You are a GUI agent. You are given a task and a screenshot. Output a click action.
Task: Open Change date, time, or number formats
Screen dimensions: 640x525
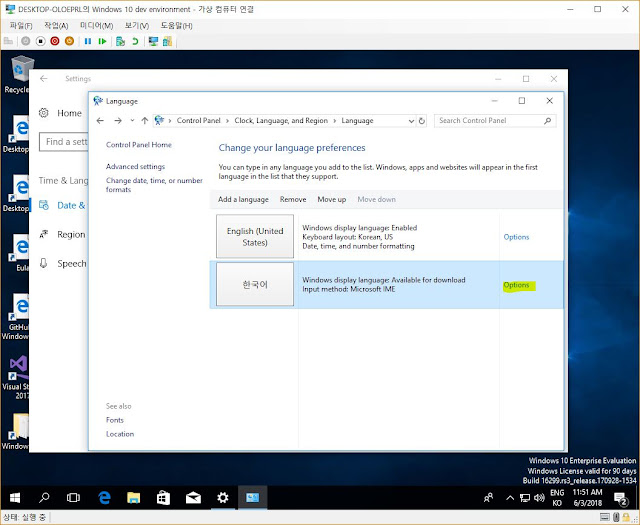pos(154,185)
